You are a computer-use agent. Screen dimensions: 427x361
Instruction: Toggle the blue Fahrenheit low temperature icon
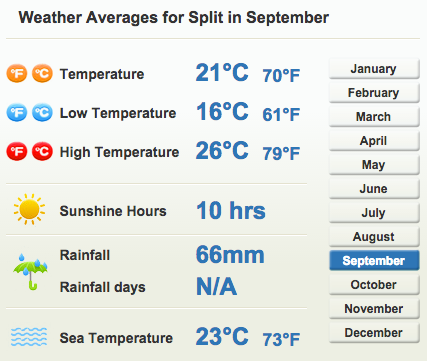[17, 112]
